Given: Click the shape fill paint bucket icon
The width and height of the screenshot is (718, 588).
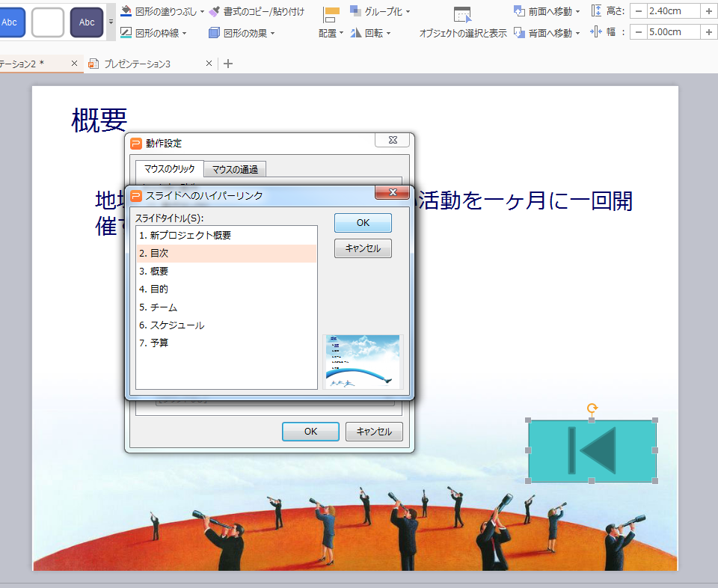Looking at the screenshot, I should 126,11.
